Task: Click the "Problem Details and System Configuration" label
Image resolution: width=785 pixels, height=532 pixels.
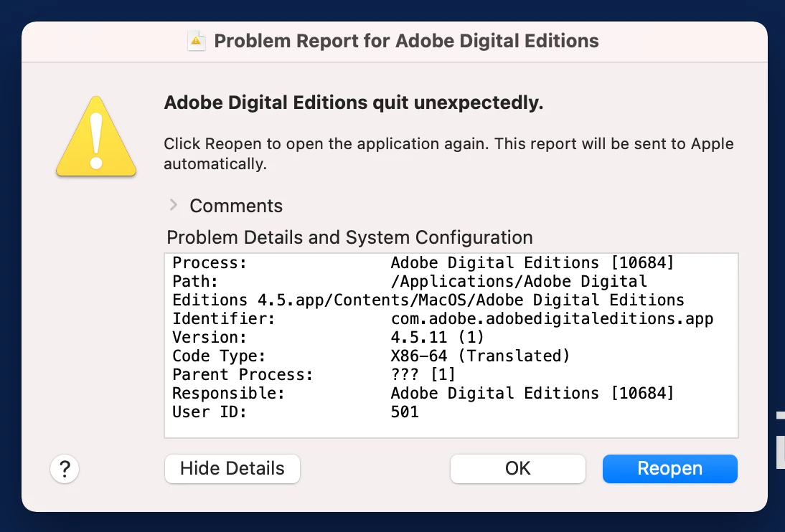Action: click(349, 237)
